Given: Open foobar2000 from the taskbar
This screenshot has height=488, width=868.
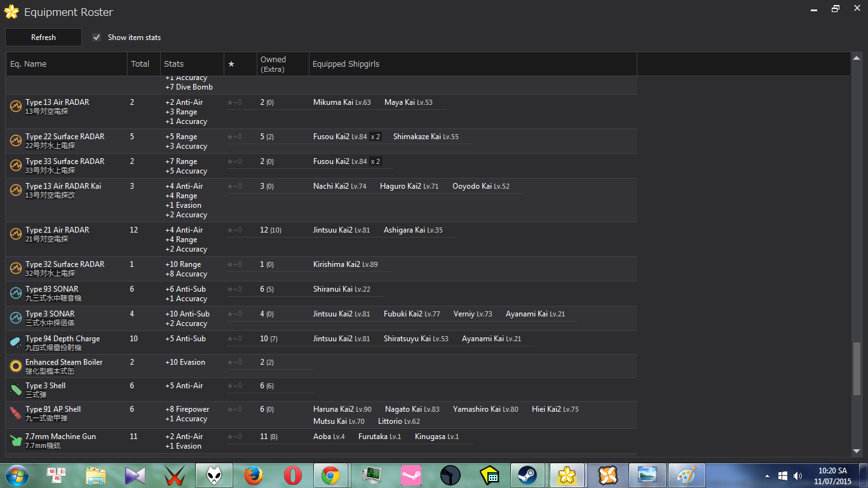Looking at the screenshot, I should 214,475.
